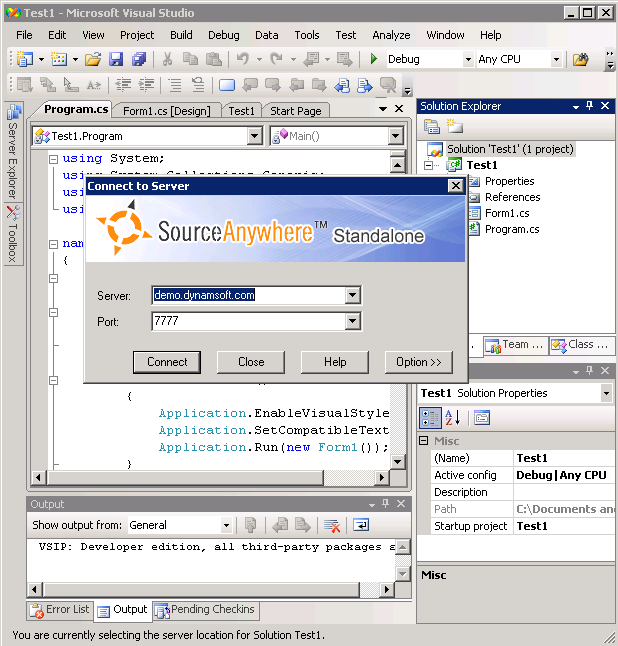Open Property Pages icon in Properties panel
Viewport: 618px width, 646px height.
481,418
